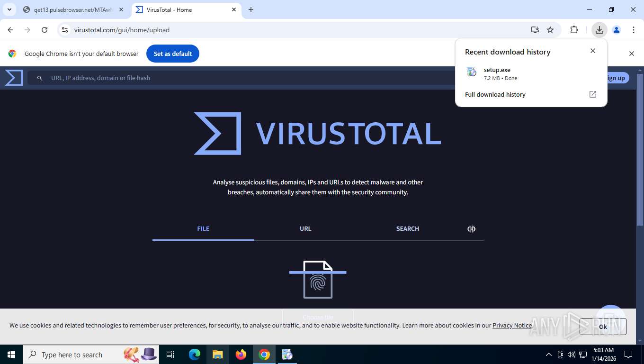The width and height of the screenshot is (644, 364).
Task: Reload the page
Action: point(45,30)
